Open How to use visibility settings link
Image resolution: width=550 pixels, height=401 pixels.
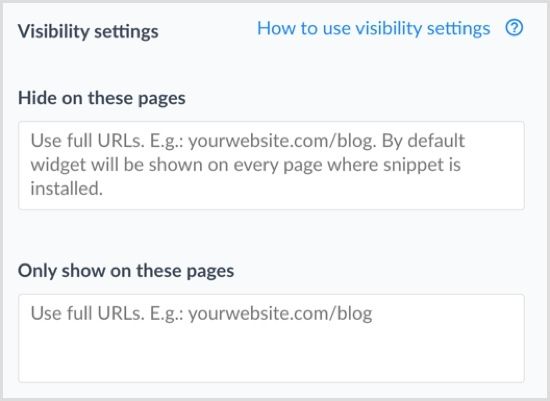point(374,29)
